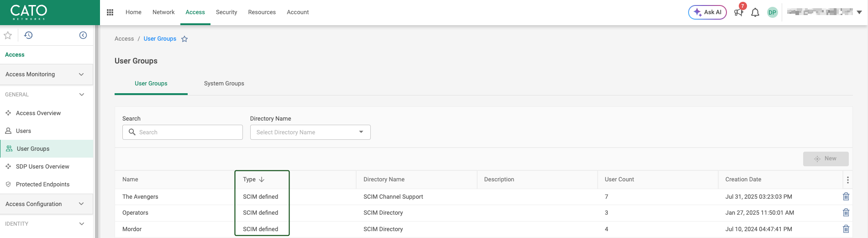The width and height of the screenshot is (868, 238).
Task: Click the plus icon on New button
Action: [817, 159]
